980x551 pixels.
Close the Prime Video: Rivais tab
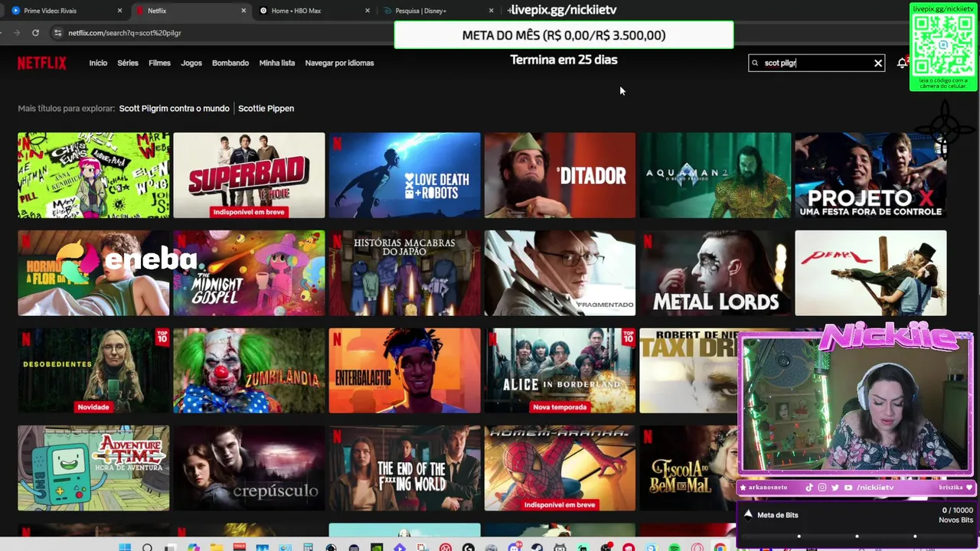tap(119, 11)
